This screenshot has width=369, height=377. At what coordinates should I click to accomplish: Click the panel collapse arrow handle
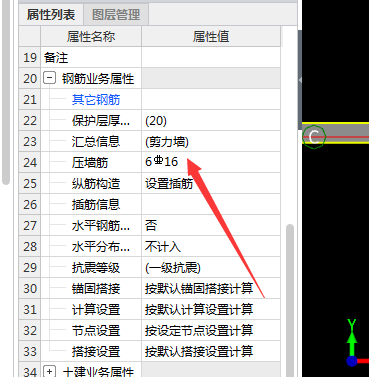click(300, 80)
